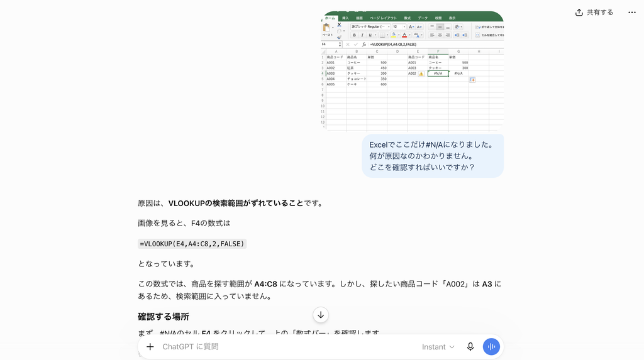Expand the Instant model selector dropdown
Image resolution: width=644 pixels, height=360 pixels.
(438, 347)
